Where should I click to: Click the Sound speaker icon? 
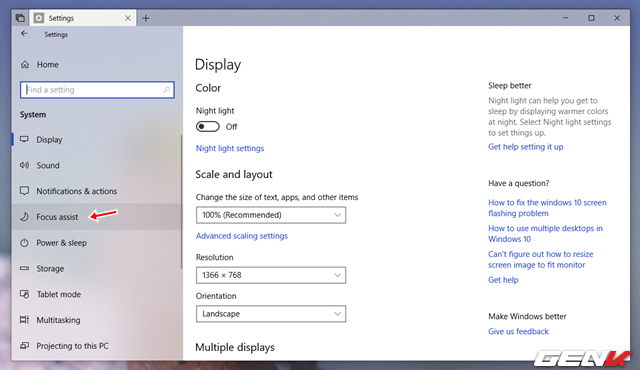[x=24, y=165]
